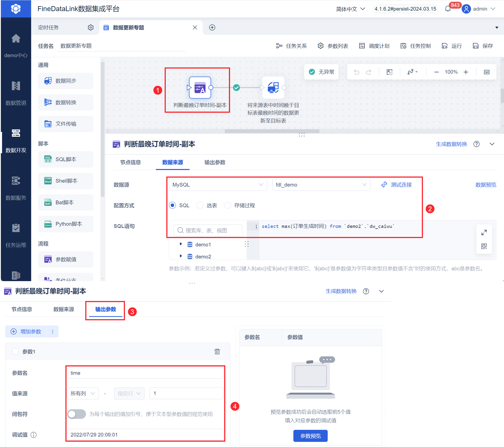Add the 数据转换 node type
Image resolution: width=504 pixels, height=447 pixels.
click(66, 102)
